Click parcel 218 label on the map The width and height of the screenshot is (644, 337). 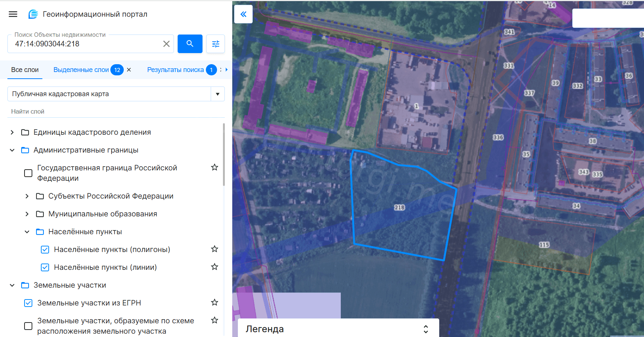tap(399, 207)
